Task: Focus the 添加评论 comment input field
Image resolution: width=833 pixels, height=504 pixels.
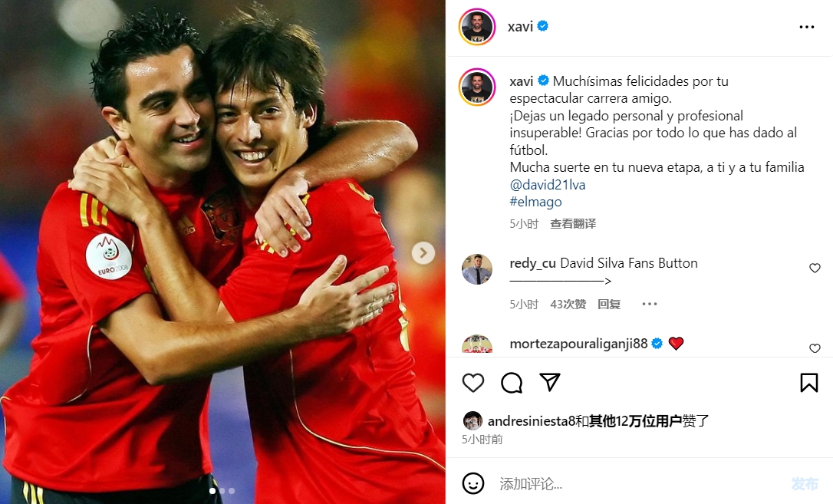Action: (x=637, y=484)
